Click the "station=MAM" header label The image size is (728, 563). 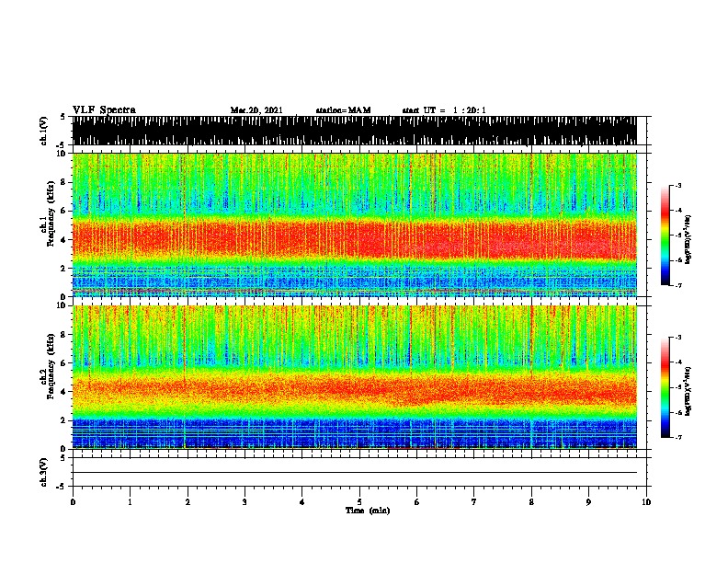click(343, 110)
